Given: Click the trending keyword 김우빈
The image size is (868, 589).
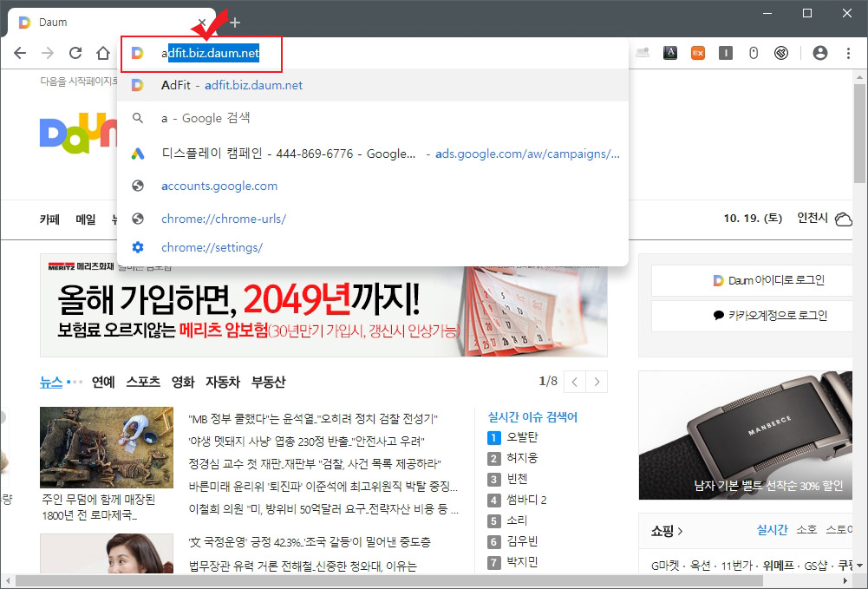Looking at the screenshot, I should coord(522,541).
